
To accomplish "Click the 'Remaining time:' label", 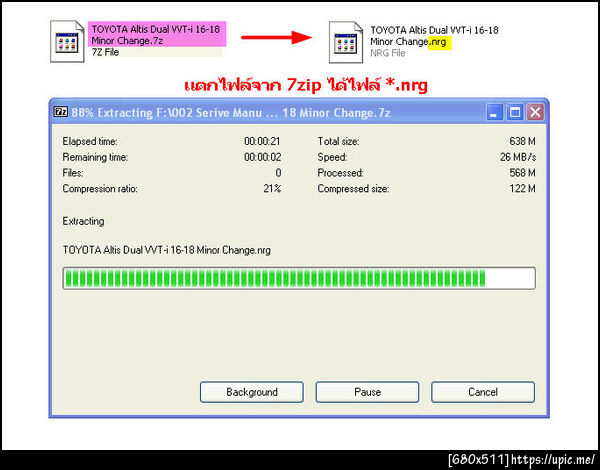I will click(95, 157).
